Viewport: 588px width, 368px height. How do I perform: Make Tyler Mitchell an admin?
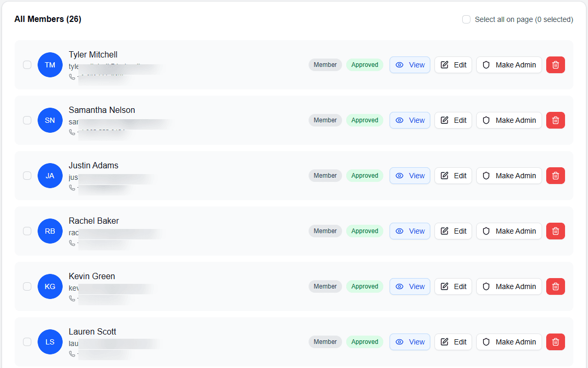coord(509,65)
